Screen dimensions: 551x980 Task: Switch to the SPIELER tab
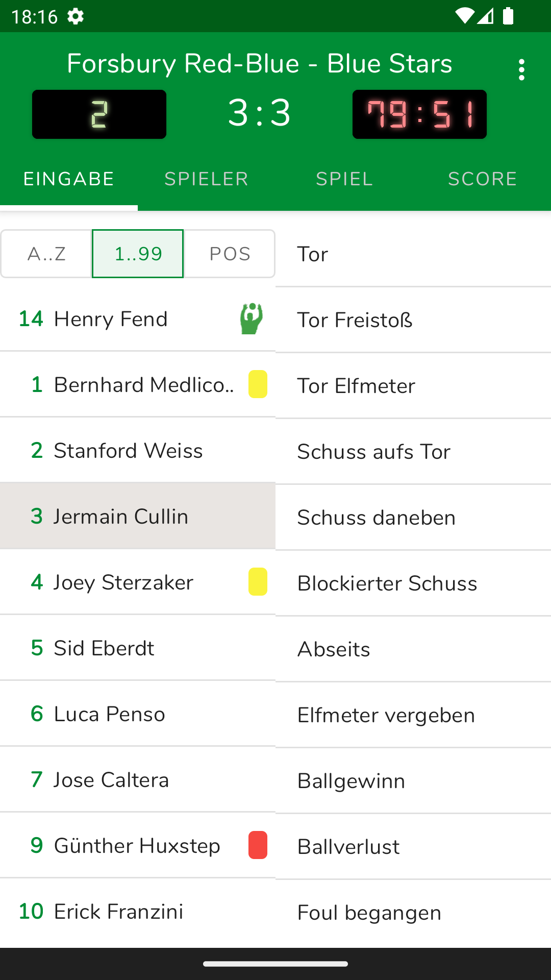206,179
